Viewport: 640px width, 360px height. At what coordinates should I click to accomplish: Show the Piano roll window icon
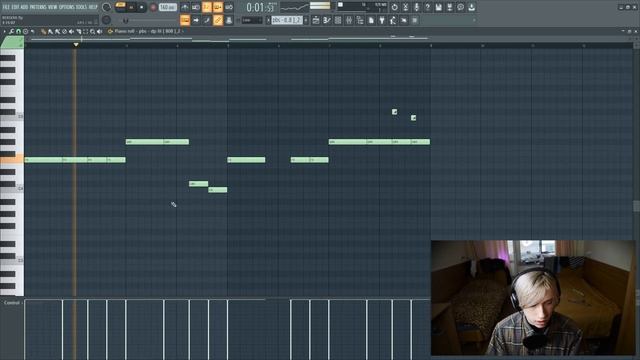(x=327, y=20)
